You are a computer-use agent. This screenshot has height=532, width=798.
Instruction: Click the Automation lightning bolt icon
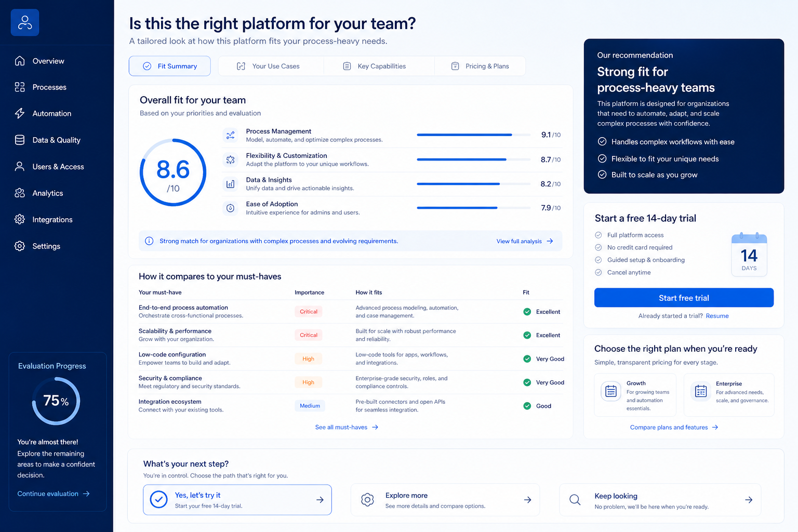[20, 113]
